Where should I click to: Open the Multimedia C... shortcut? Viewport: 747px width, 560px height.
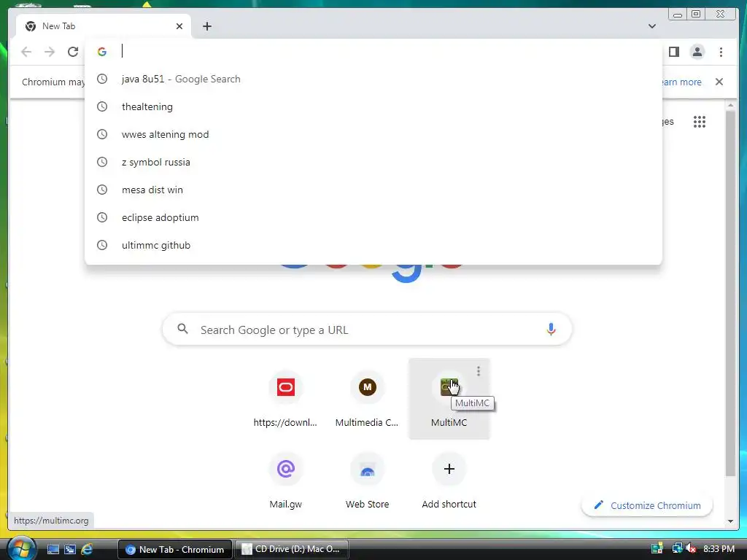367,399
